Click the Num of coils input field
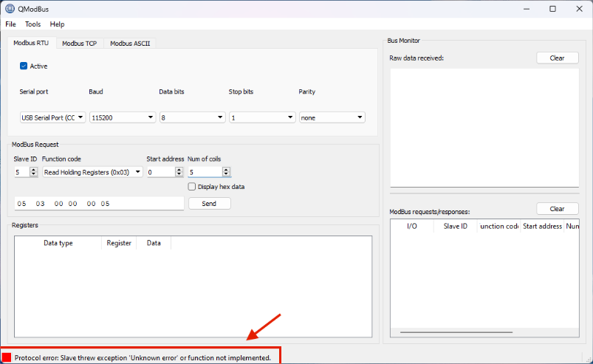Screen dimensions: 593x364 [205, 172]
